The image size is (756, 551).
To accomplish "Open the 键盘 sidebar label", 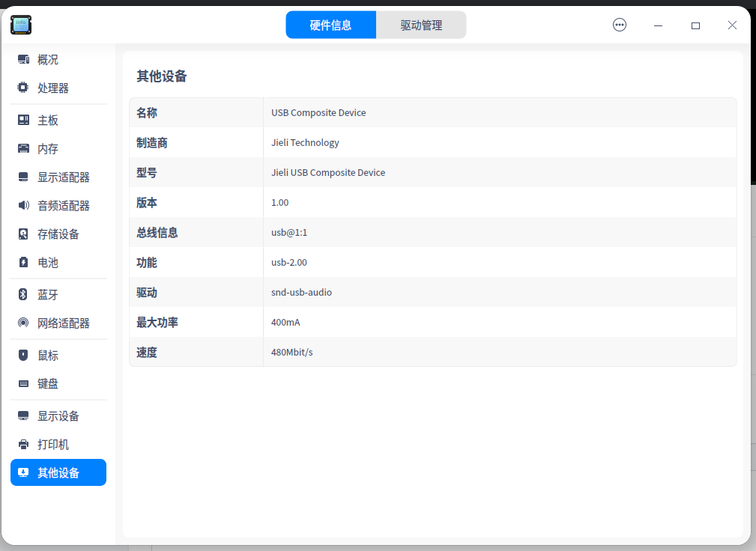I will [x=48, y=384].
